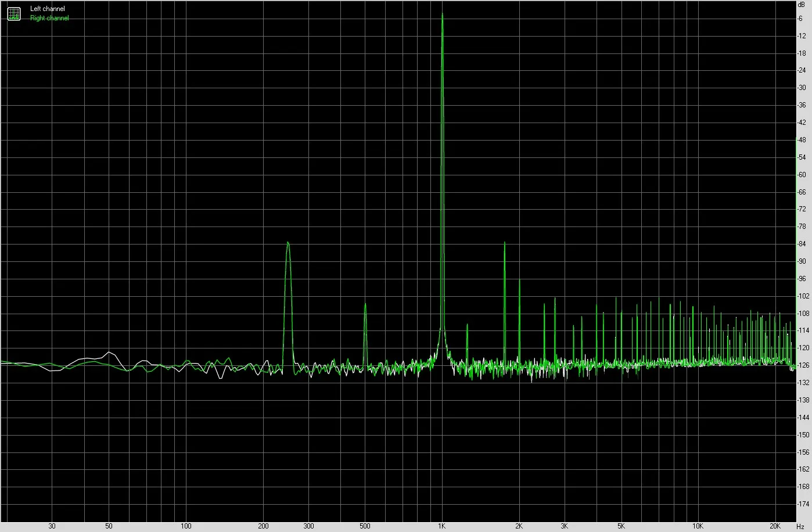
Task: Click the -96 dB axis value
Action: 802,279
